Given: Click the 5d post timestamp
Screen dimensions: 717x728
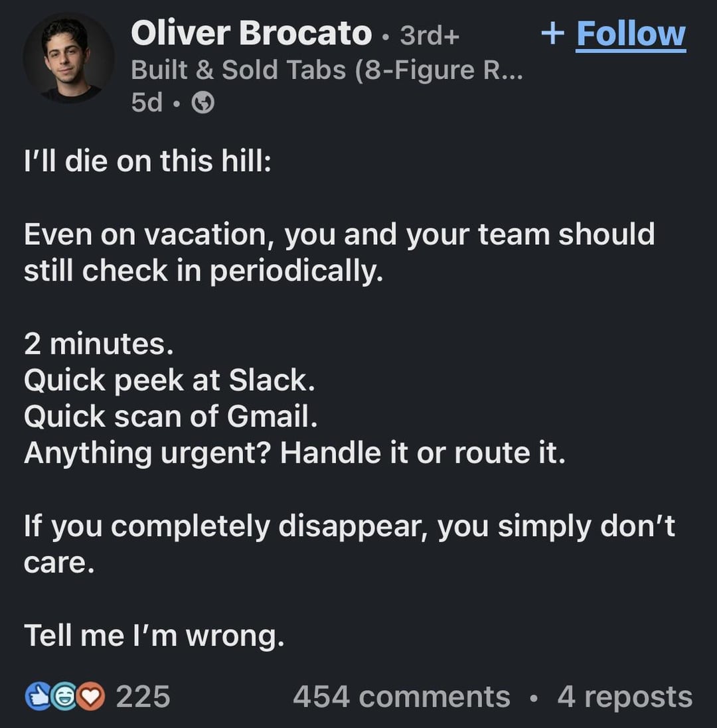Looking at the screenshot, I should (147, 102).
